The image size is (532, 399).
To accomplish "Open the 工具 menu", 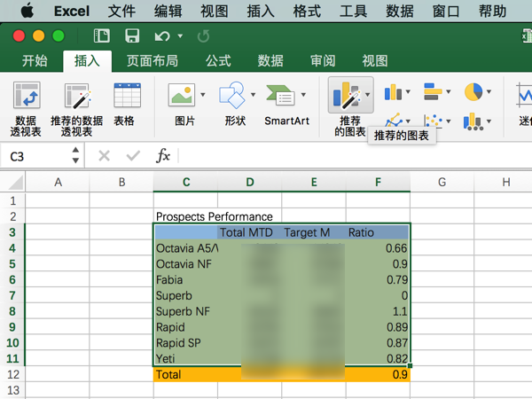I will pos(353,12).
